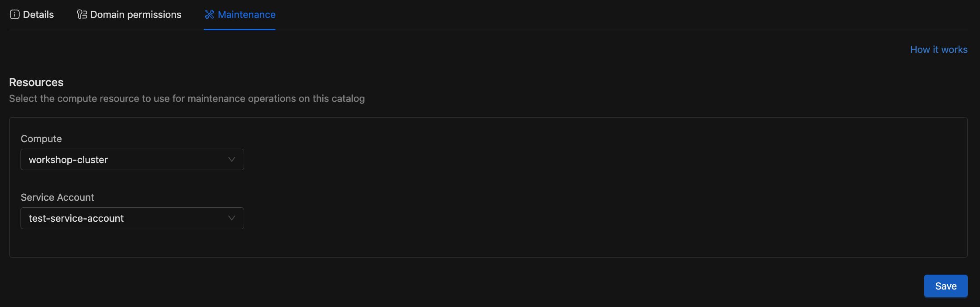
Task: Click the Service Account field label
Action: tap(57, 197)
